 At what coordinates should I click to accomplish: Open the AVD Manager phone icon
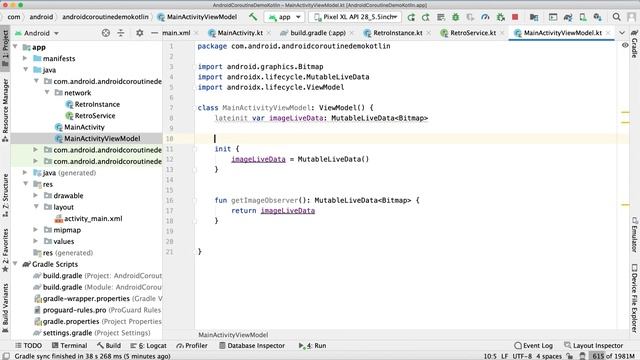tap(583, 17)
